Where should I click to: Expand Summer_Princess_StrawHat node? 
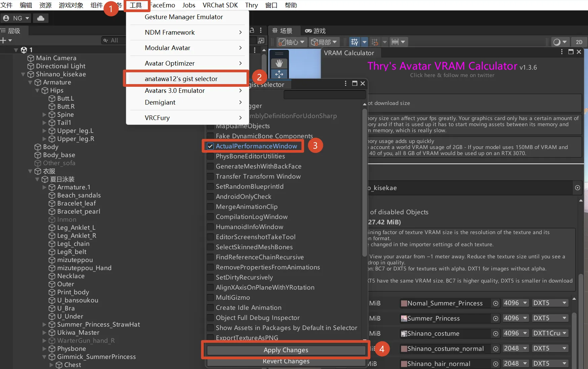click(x=44, y=325)
